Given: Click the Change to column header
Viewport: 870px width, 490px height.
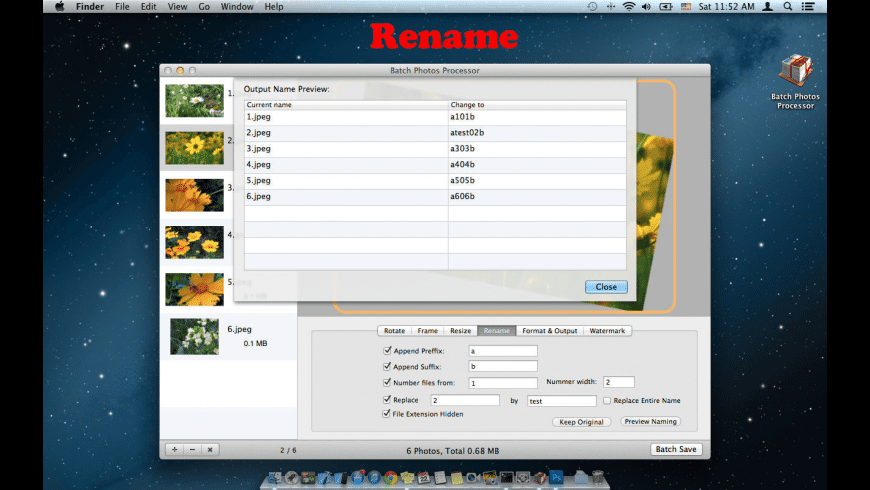Looking at the screenshot, I should point(537,104).
